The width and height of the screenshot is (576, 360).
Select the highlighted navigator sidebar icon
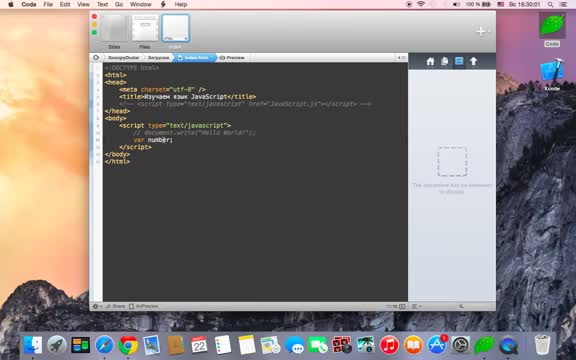459,61
